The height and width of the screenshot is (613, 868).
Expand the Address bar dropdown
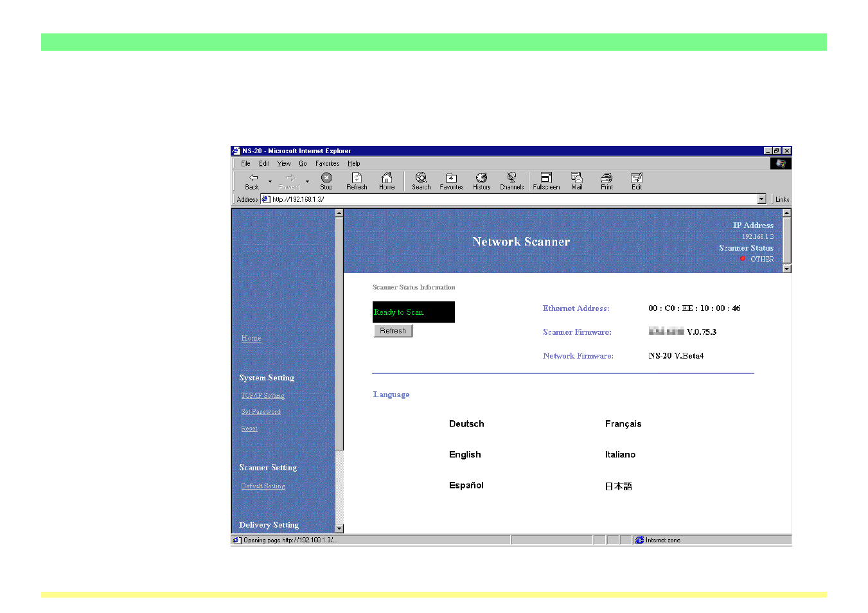pyautogui.click(x=761, y=199)
